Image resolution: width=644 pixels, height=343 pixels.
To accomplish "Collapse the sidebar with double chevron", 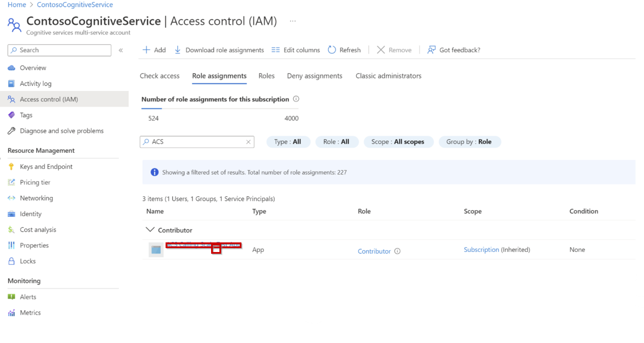I will coord(121,50).
